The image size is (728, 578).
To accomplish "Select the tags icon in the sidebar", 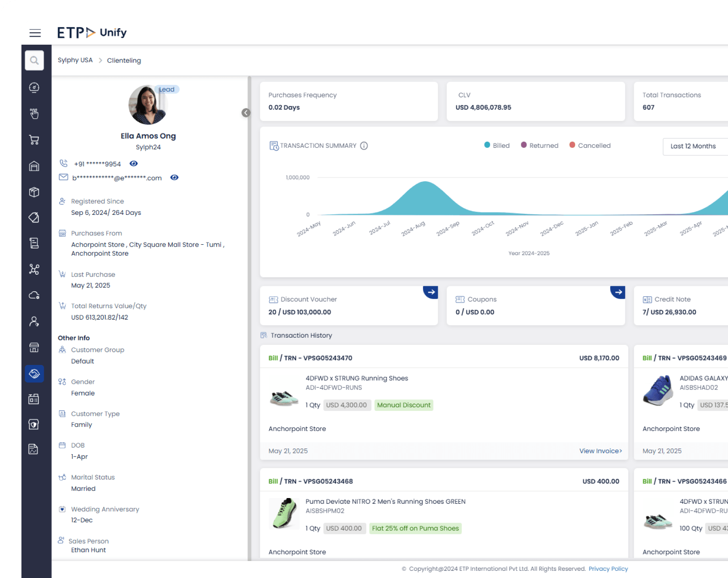I will 34,218.
